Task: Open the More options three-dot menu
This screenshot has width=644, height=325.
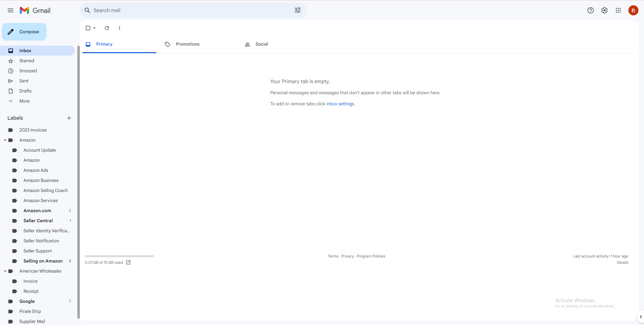Action: 119,28
